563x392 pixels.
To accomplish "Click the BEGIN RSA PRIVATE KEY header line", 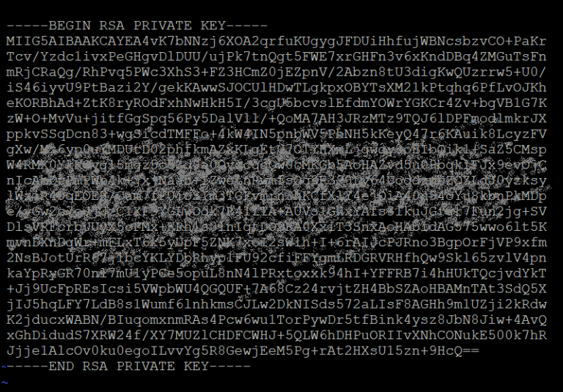I will (137, 26).
